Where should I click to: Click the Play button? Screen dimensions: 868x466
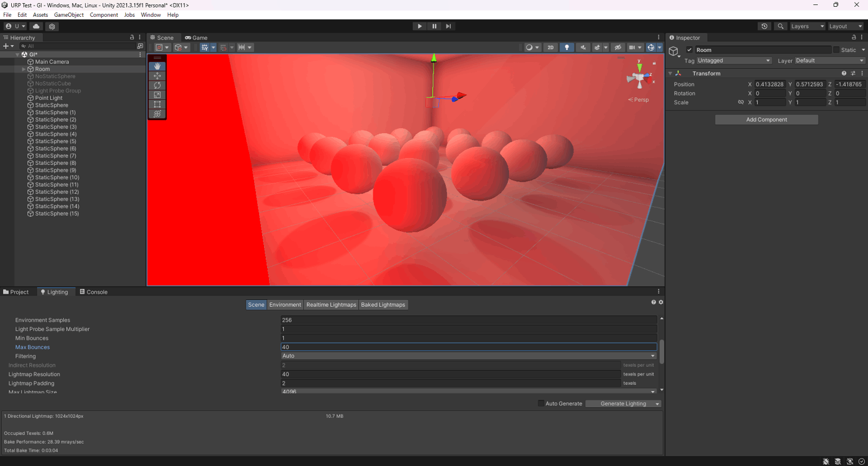point(420,26)
